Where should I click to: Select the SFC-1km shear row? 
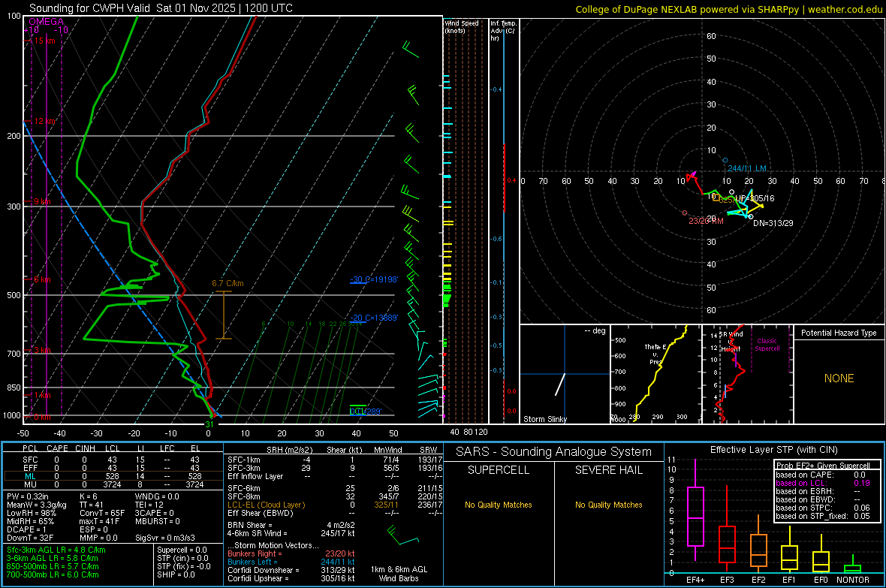coord(335,460)
